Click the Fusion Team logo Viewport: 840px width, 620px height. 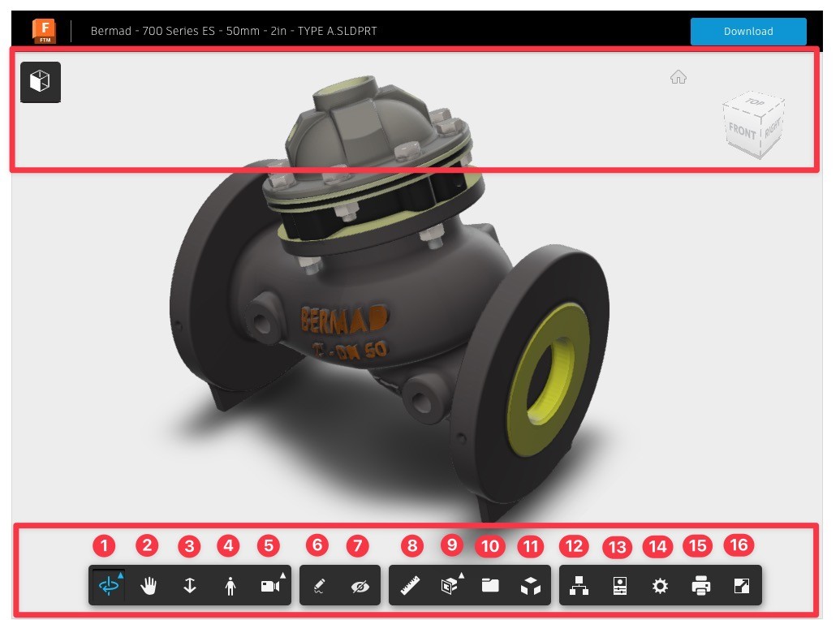pos(45,31)
